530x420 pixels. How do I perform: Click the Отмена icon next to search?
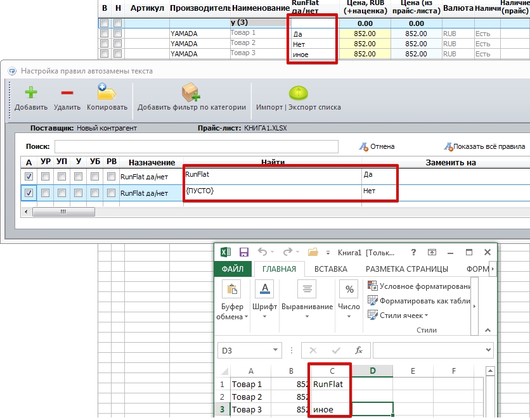tap(364, 146)
